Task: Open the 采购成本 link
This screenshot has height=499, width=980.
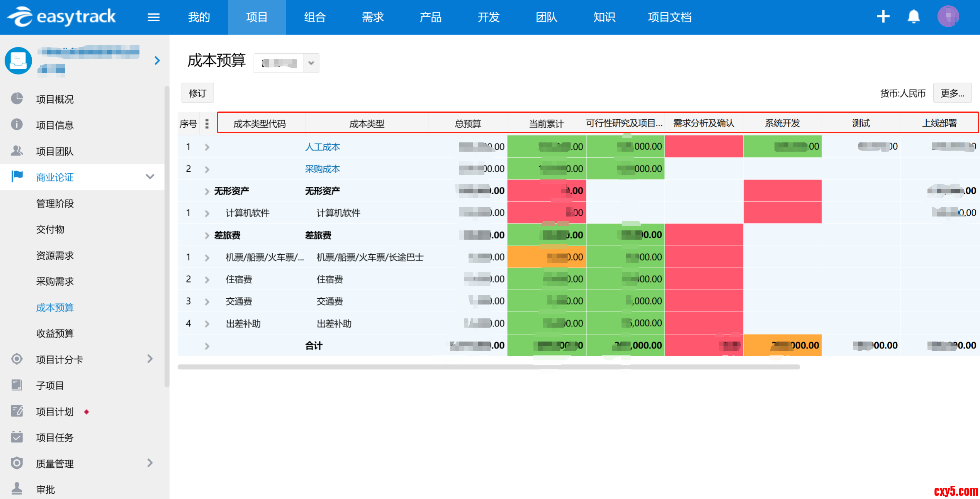Action: pyautogui.click(x=322, y=169)
